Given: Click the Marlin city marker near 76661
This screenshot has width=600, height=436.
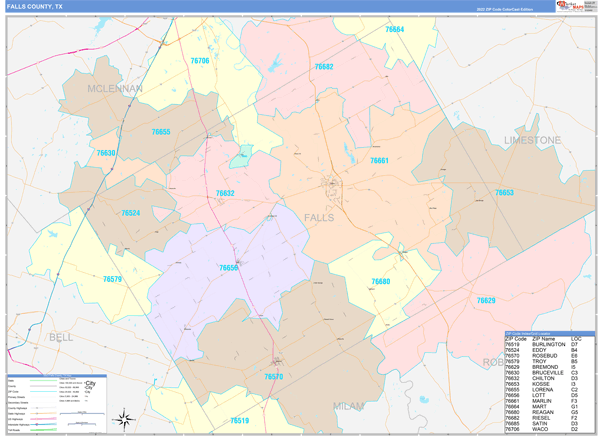Looking at the screenshot, I should pyautogui.click(x=330, y=183).
